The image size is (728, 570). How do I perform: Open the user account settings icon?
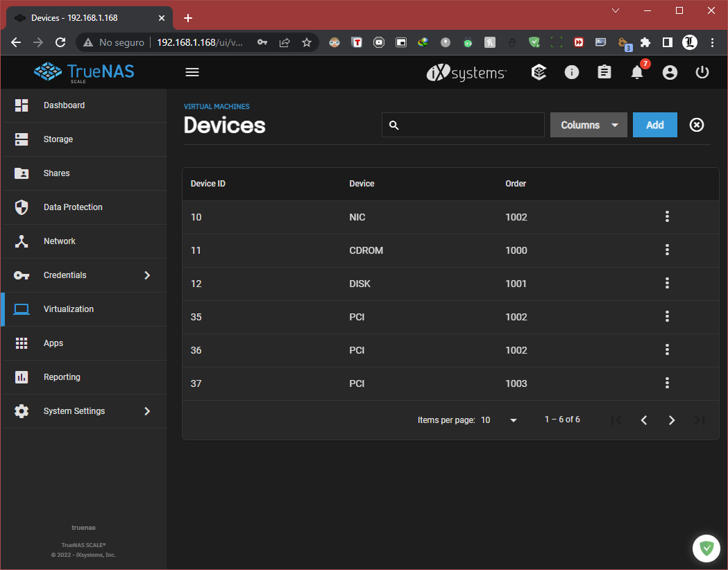[x=670, y=72]
